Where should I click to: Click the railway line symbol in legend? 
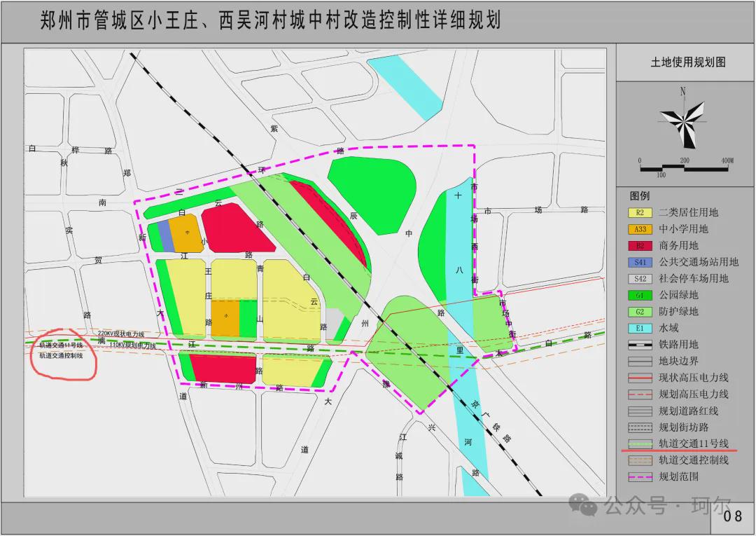pyautogui.click(x=640, y=345)
